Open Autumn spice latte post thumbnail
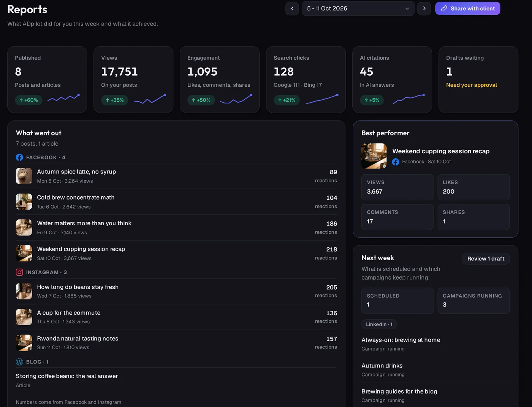This screenshot has height=407, width=532. click(x=24, y=176)
